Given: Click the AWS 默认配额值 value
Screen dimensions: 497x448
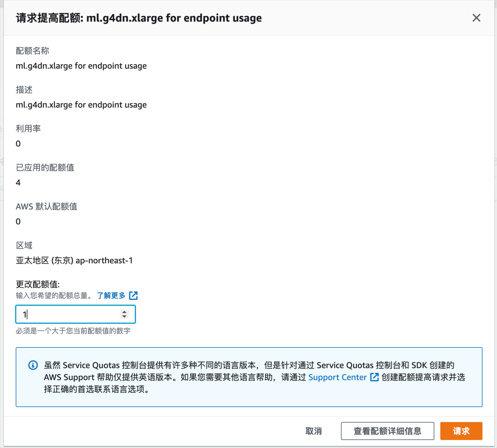Looking at the screenshot, I should coord(18,222).
